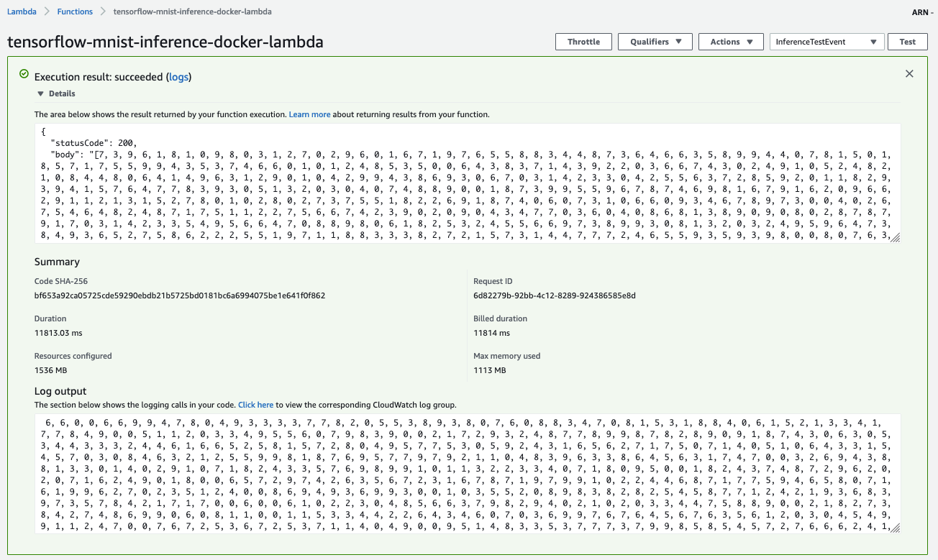Select the Billed duration 11814 ms value
The height and width of the screenshot is (560, 938).
pyautogui.click(x=491, y=333)
